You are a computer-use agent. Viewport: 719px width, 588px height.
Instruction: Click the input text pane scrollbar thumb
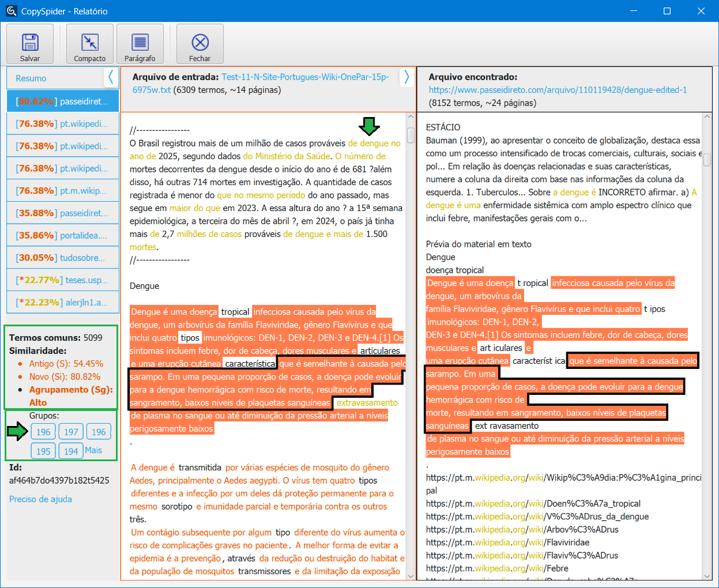tap(411, 135)
